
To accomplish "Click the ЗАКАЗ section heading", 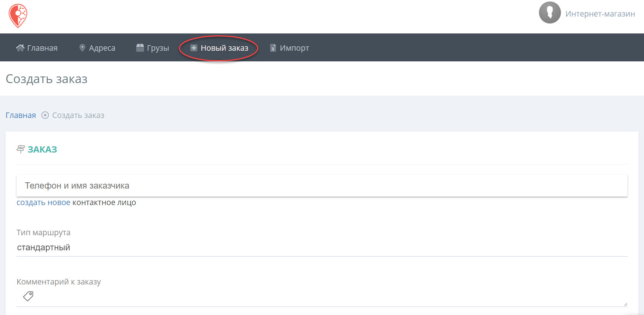I will [42, 149].
